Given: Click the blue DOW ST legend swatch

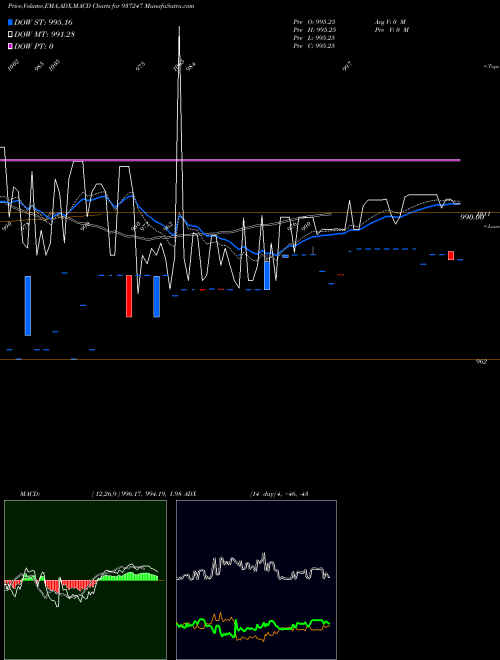Looking at the screenshot, I should pyautogui.click(x=11, y=22).
